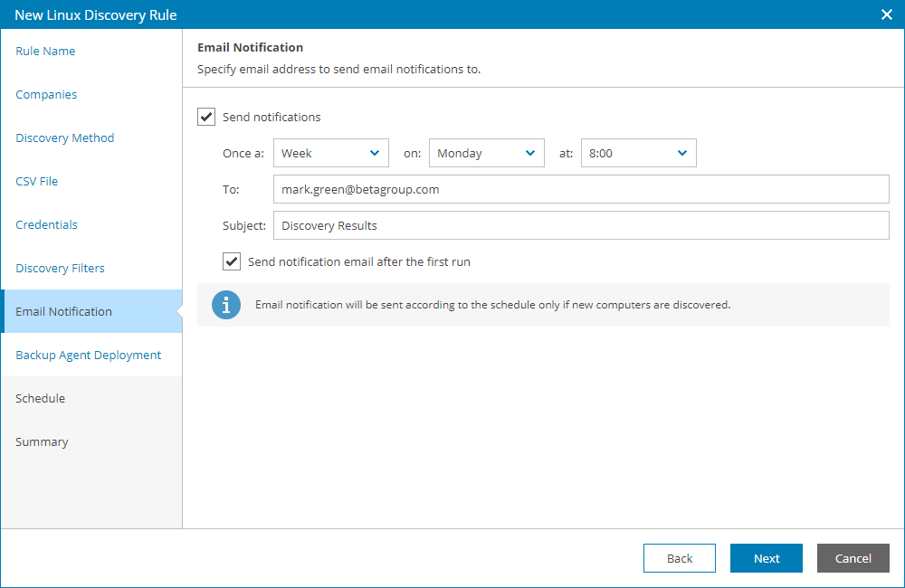The width and height of the screenshot is (905, 588).
Task: Go to the Schedule step
Action: tap(40, 398)
